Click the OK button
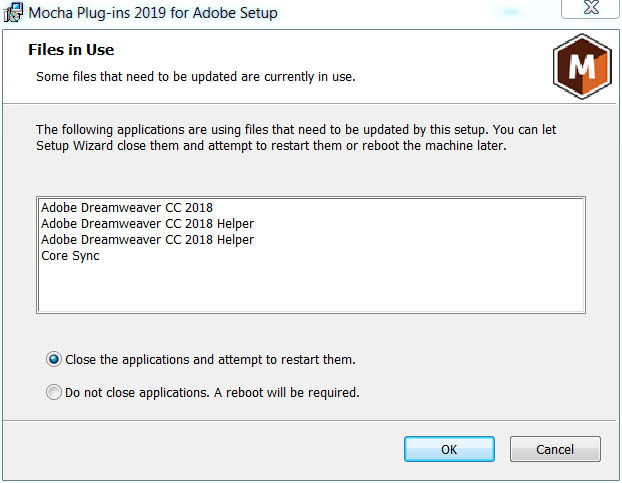The height and width of the screenshot is (483, 622). [x=449, y=449]
